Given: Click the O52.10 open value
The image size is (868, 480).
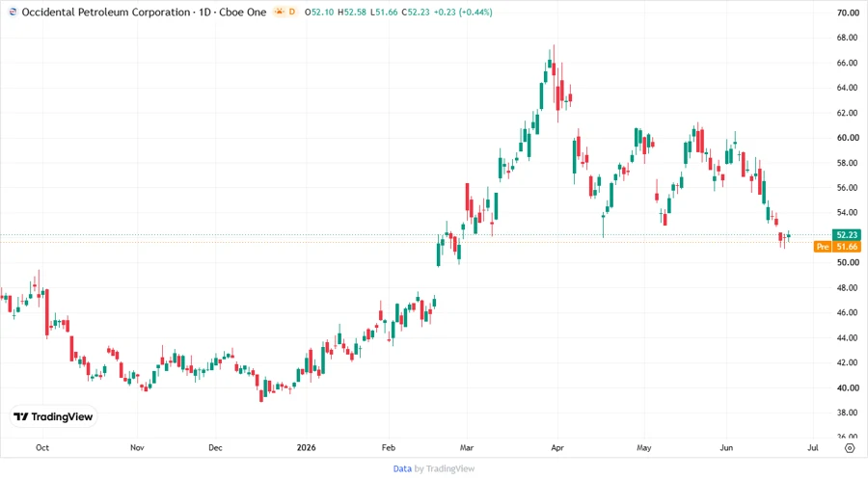Looking at the screenshot, I should [319, 12].
